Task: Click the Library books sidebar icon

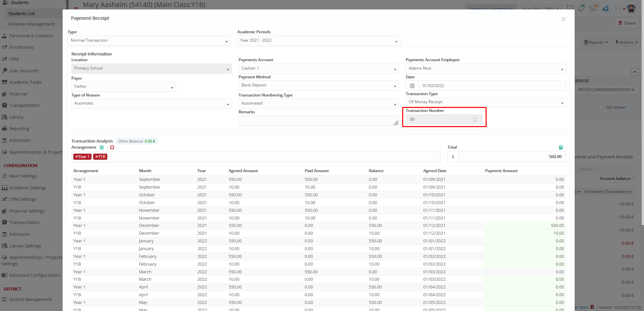Action: (x=4, y=117)
